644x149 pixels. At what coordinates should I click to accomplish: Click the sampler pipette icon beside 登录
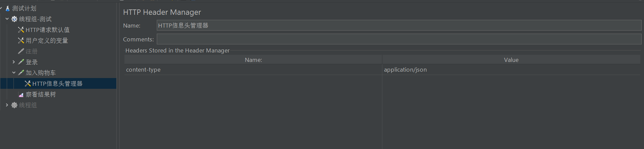pyautogui.click(x=21, y=62)
